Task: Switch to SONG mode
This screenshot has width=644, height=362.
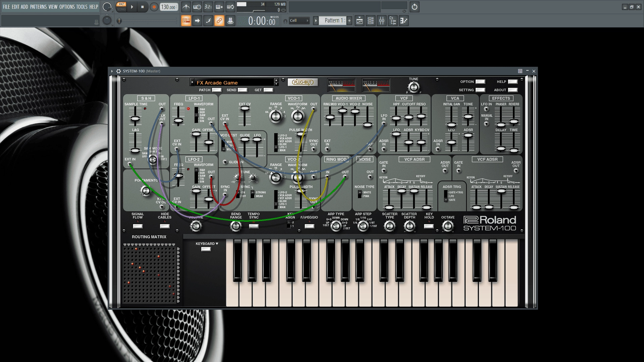Action: 121,9
